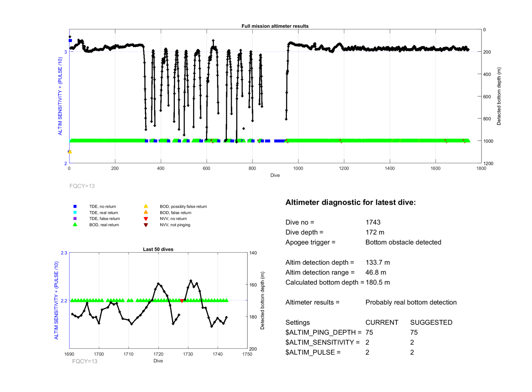The width and height of the screenshot is (532, 392).
Task: Select the 'BOD, real return' legend label
Action: pyautogui.click(x=104, y=225)
